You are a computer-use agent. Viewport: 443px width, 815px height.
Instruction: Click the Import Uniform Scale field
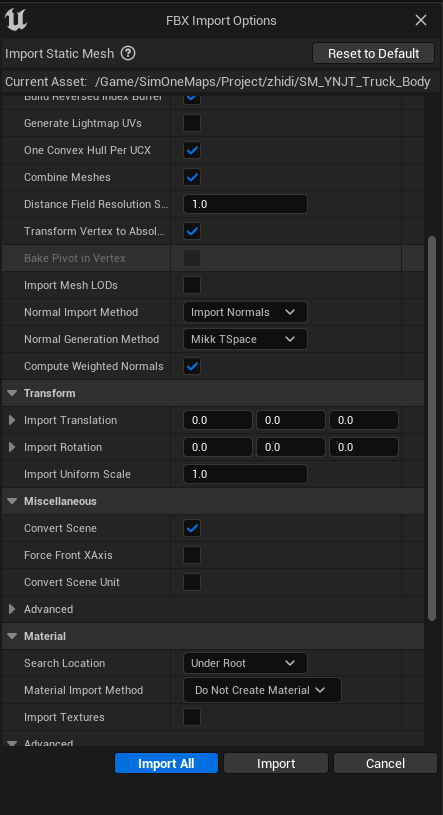click(245, 475)
